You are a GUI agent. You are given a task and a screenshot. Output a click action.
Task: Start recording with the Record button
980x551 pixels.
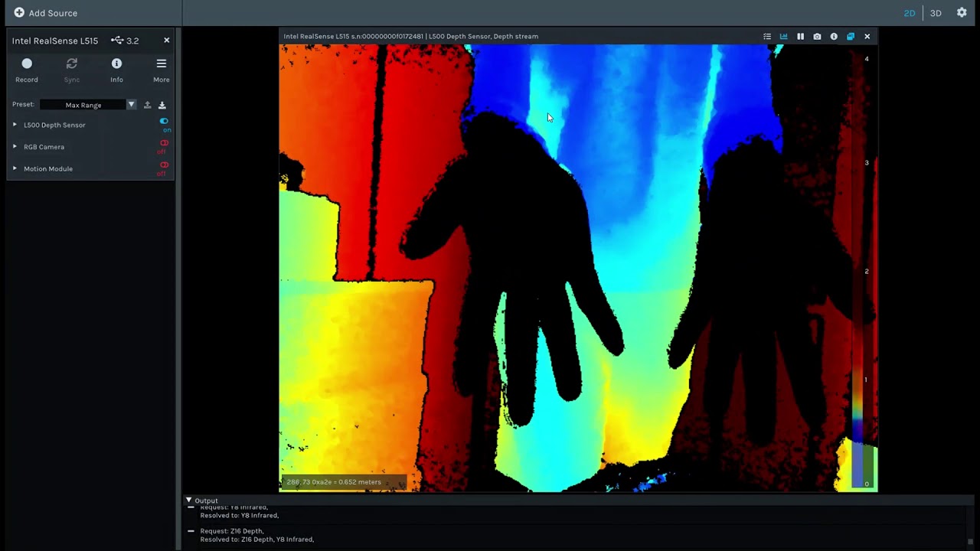coord(27,70)
